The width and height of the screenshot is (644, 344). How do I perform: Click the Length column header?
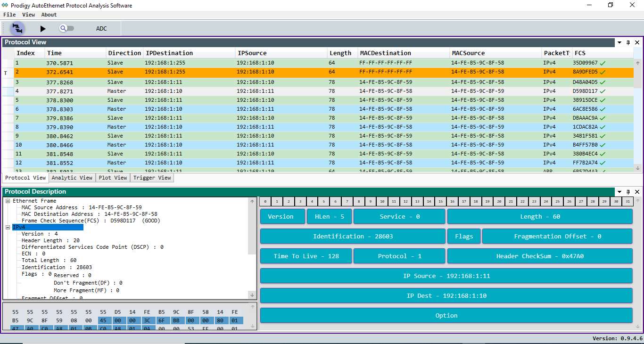tap(342, 53)
